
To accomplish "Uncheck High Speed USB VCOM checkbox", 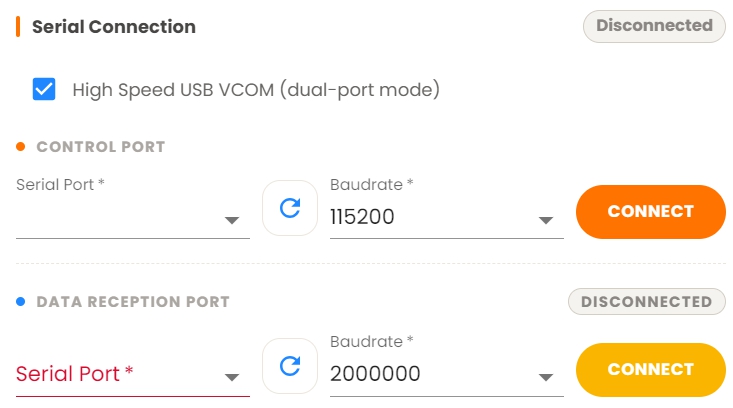I will click(x=44, y=89).
